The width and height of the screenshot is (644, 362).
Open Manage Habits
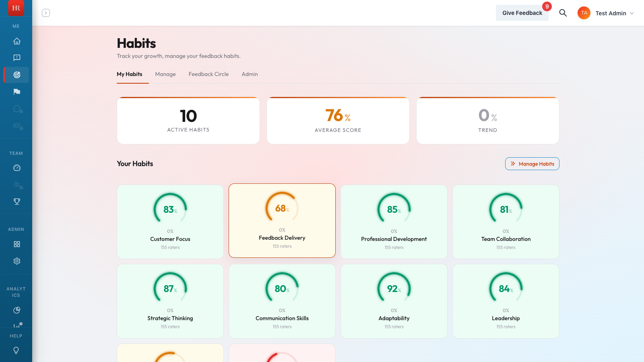[532, 164]
